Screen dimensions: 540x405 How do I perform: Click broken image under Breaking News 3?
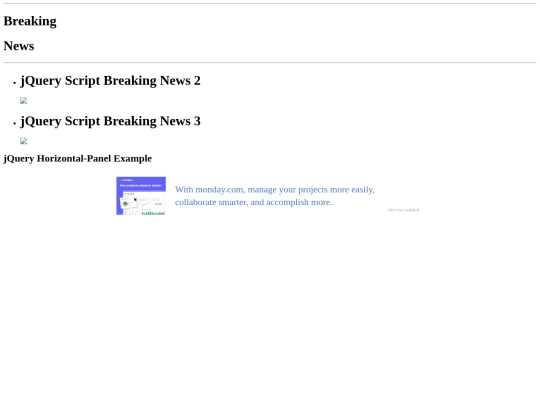point(23,141)
